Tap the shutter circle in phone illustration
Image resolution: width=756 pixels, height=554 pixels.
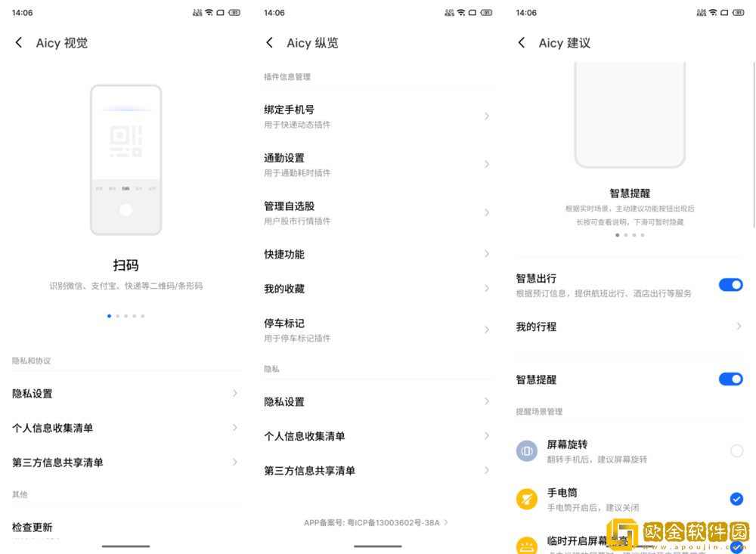pyautogui.click(x=125, y=210)
